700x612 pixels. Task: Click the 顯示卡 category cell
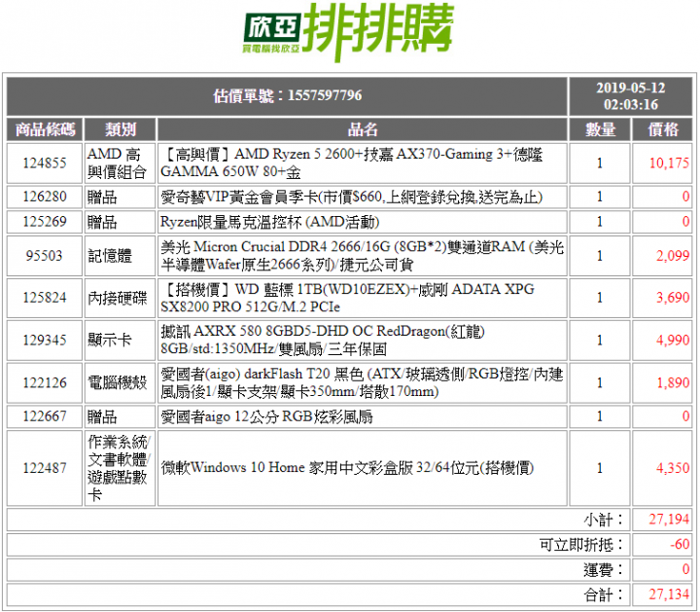coord(121,341)
